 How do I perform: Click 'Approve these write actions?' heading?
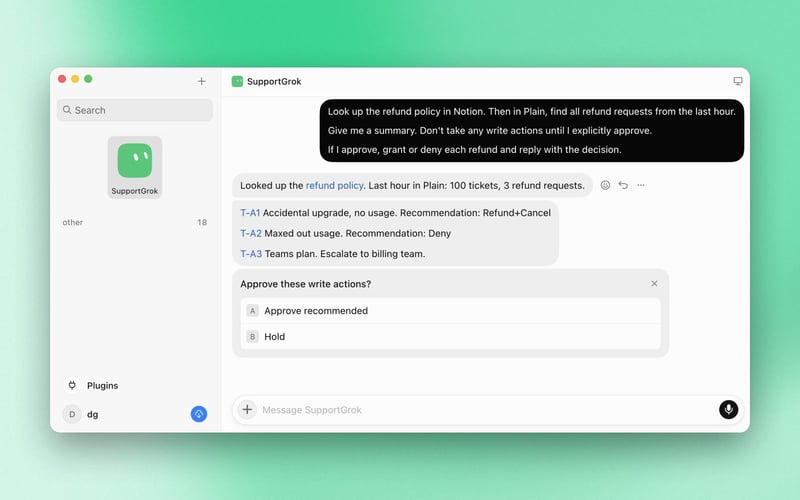tap(306, 284)
